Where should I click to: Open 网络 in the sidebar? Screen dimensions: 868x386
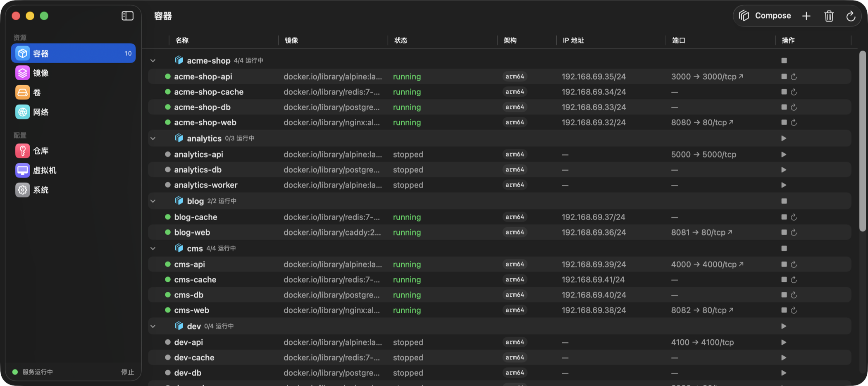pos(73,112)
